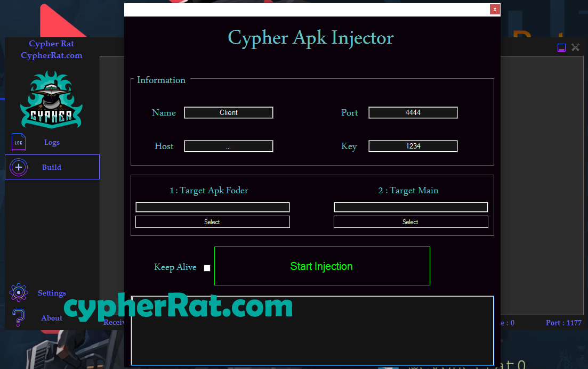Open the CypherRat.com link in sidebar
This screenshot has width=588, height=369.
pyautogui.click(x=52, y=55)
